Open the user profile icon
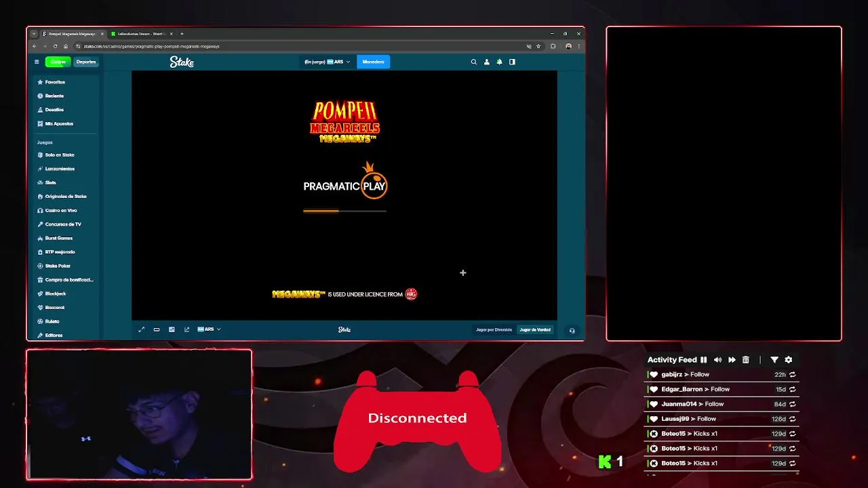This screenshot has width=868, height=488. (x=487, y=62)
